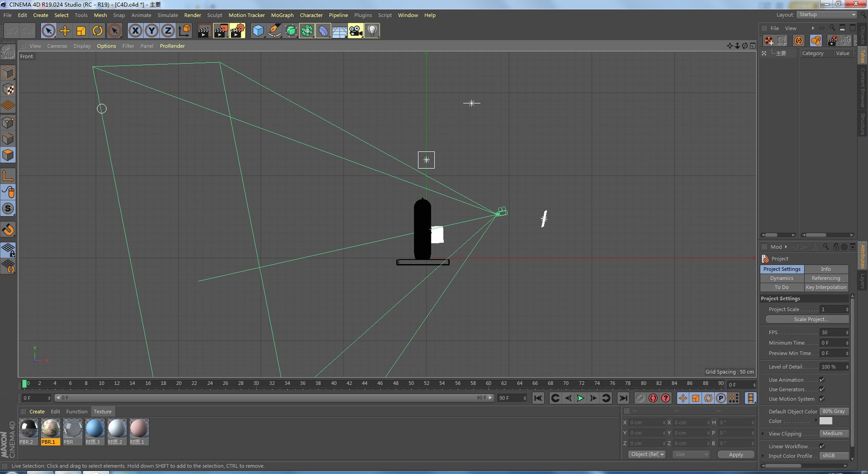Choose the Scale tool
This screenshot has height=474, width=868.
coord(81,31)
